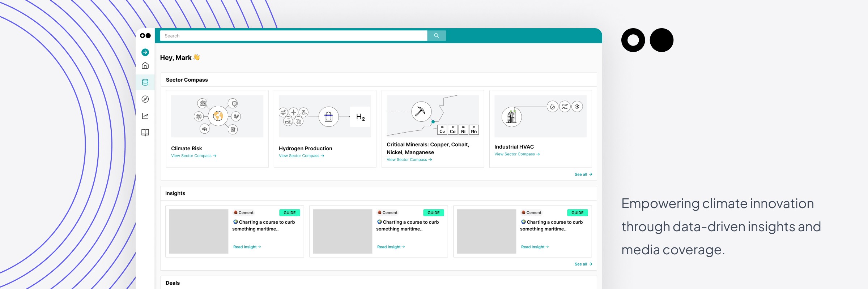Click the flame icon in HVAC card
The image size is (868, 289).
[552, 107]
